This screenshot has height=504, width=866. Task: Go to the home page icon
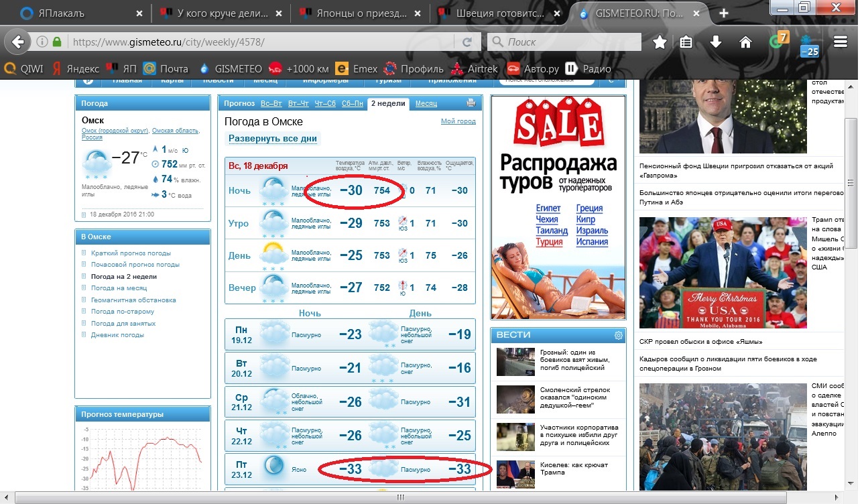[745, 42]
